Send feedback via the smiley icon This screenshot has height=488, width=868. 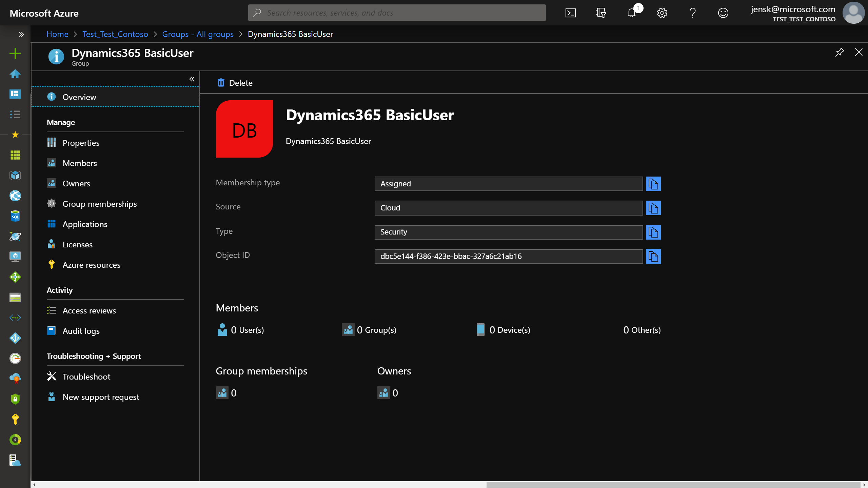(723, 13)
